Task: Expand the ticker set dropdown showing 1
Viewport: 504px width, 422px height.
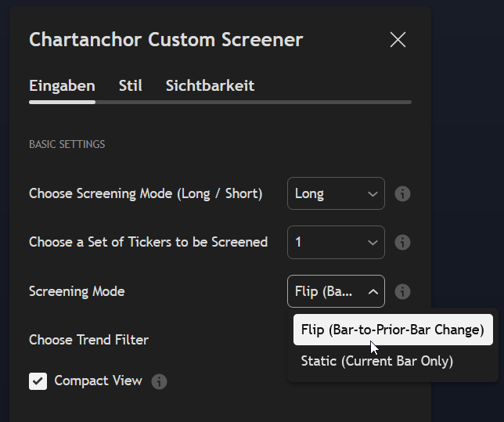Action: click(336, 243)
